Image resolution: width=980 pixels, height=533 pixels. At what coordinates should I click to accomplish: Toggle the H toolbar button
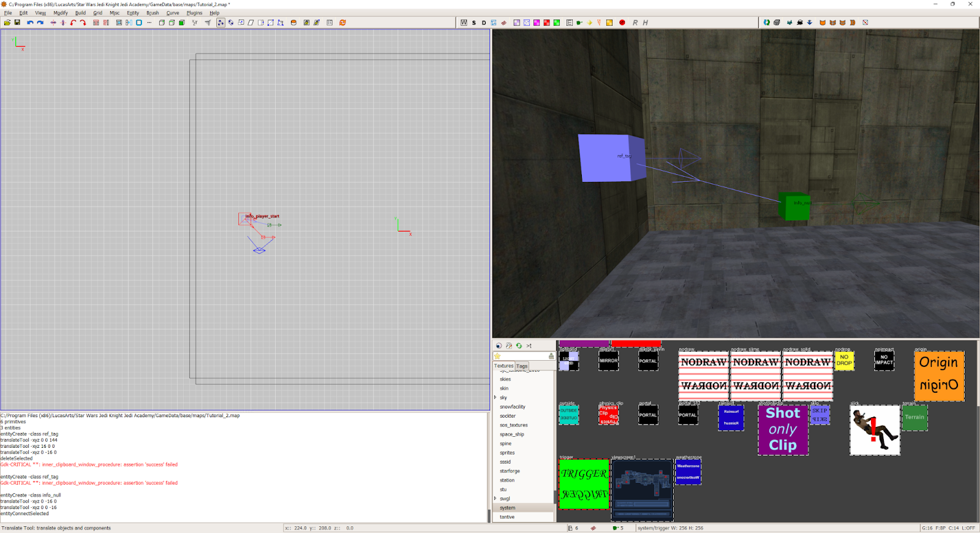pyautogui.click(x=645, y=23)
